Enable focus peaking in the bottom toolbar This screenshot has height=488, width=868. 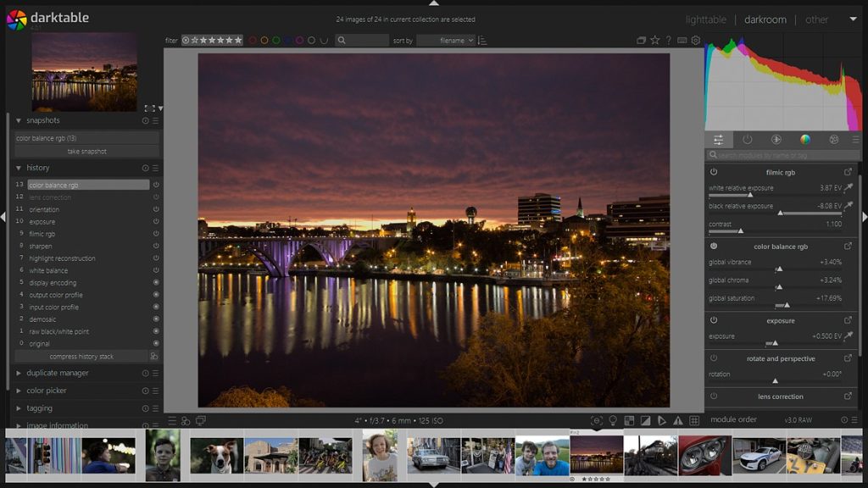[x=598, y=419]
